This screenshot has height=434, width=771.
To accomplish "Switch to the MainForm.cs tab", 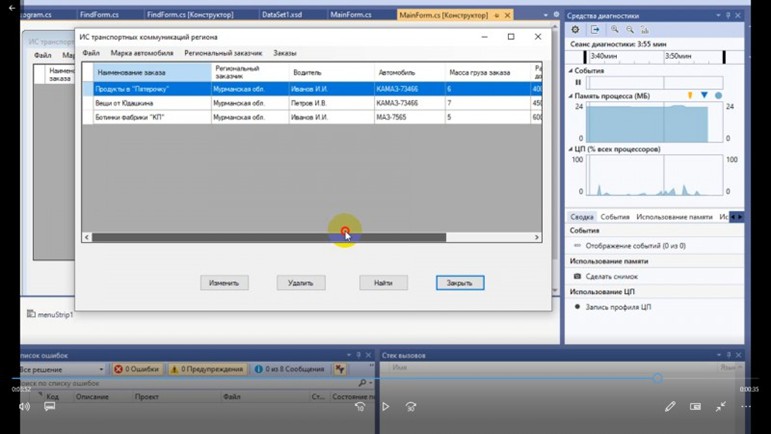I will point(351,15).
